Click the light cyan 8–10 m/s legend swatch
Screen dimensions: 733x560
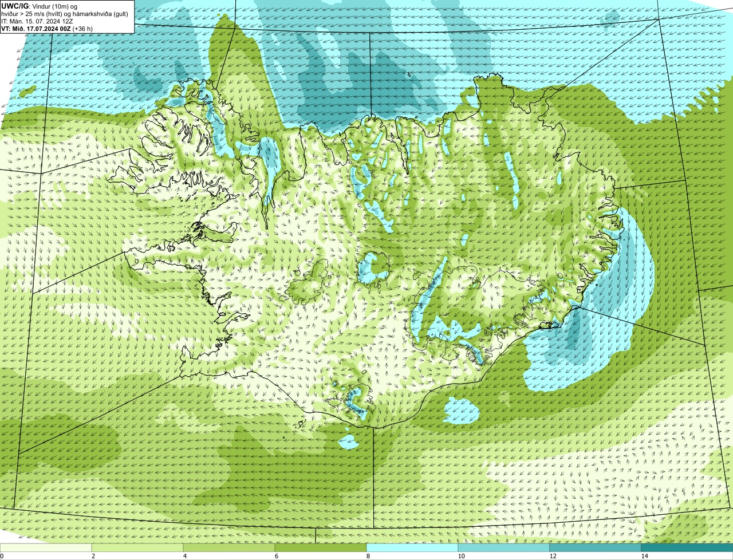tap(412, 547)
